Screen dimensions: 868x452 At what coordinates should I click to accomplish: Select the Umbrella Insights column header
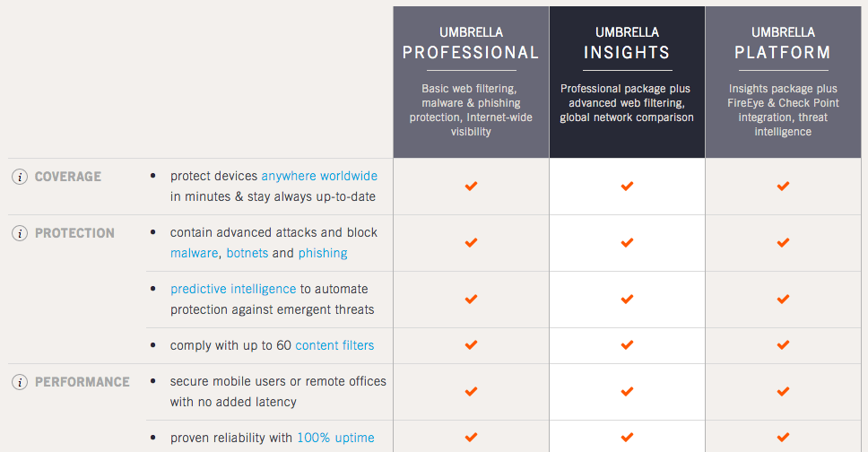coord(627,82)
